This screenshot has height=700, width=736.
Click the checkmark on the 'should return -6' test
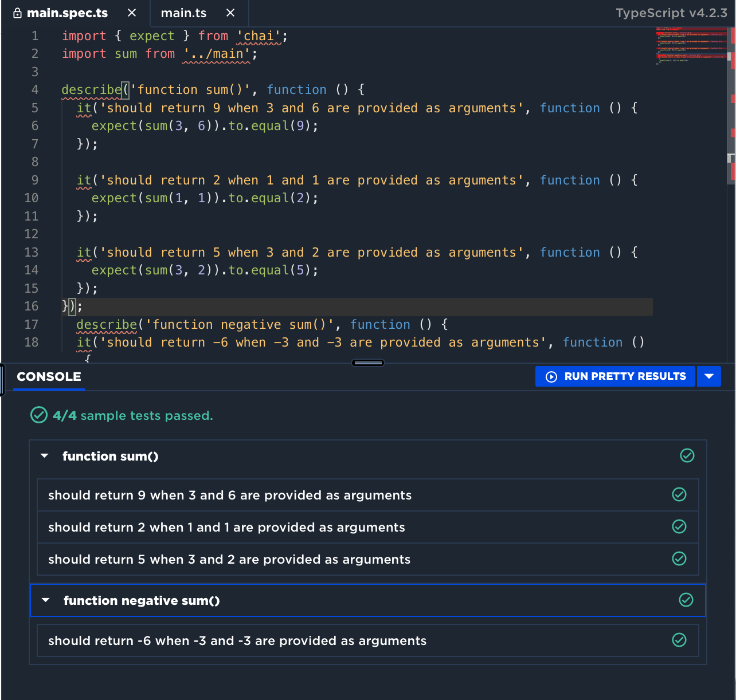(x=679, y=640)
